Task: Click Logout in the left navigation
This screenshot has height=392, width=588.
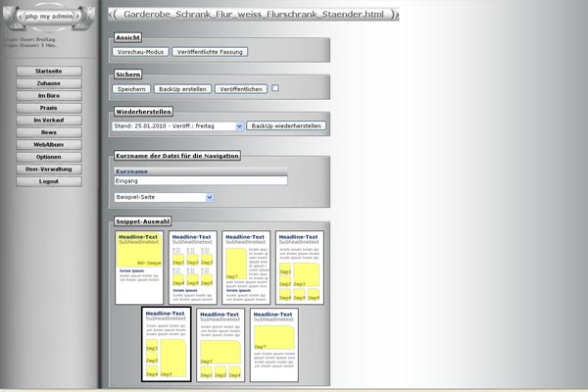Action: click(48, 181)
